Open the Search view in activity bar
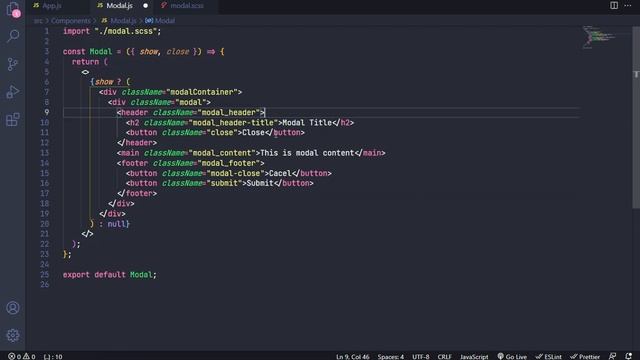640x360 pixels. [13, 36]
